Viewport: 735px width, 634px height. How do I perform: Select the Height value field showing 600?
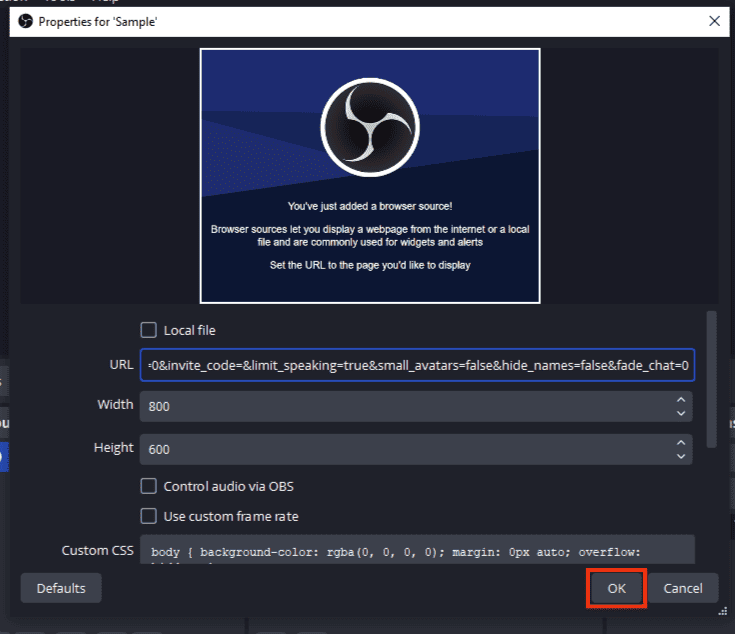[x=416, y=449]
